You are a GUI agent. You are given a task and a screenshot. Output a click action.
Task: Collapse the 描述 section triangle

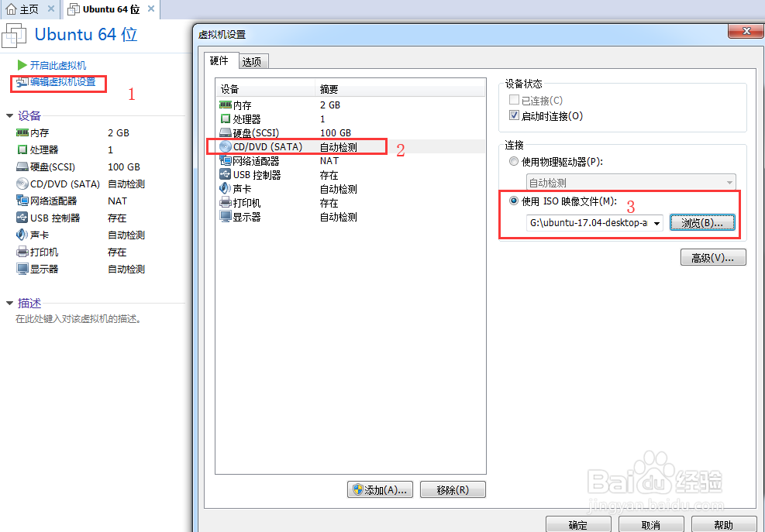pos(9,304)
